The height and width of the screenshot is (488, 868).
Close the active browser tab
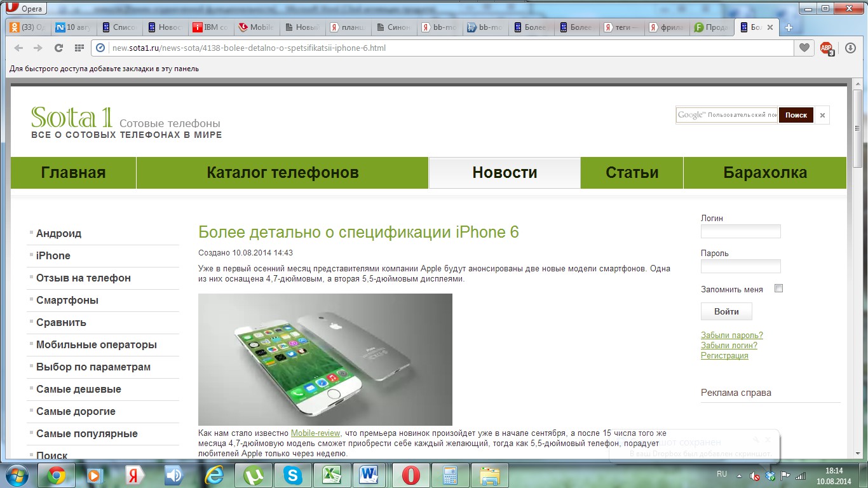tap(770, 27)
